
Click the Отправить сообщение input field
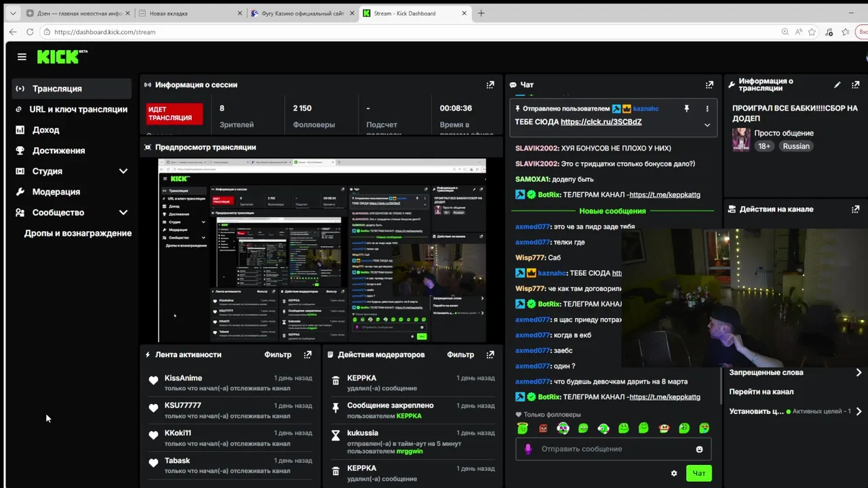click(614, 449)
